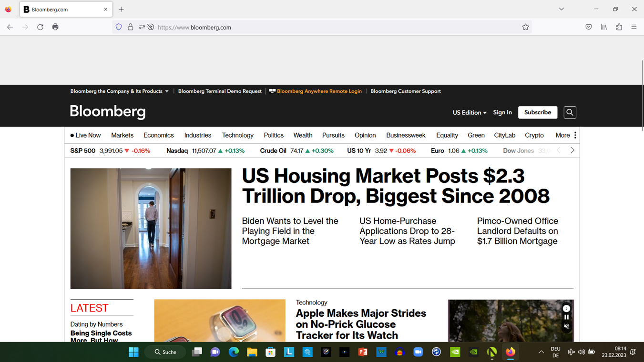Screen dimensions: 644x362
Task: Adjust volume via tray speaker icon
Action: 582,352
